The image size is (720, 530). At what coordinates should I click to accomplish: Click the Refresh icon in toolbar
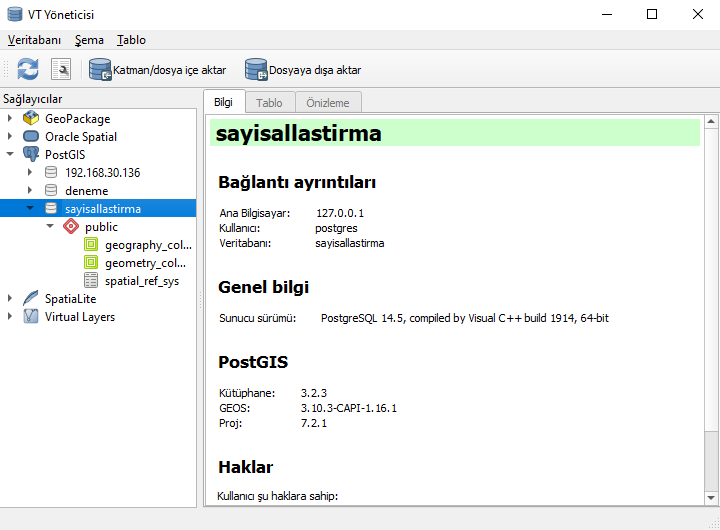pyautogui.click(x=28, y=70)
